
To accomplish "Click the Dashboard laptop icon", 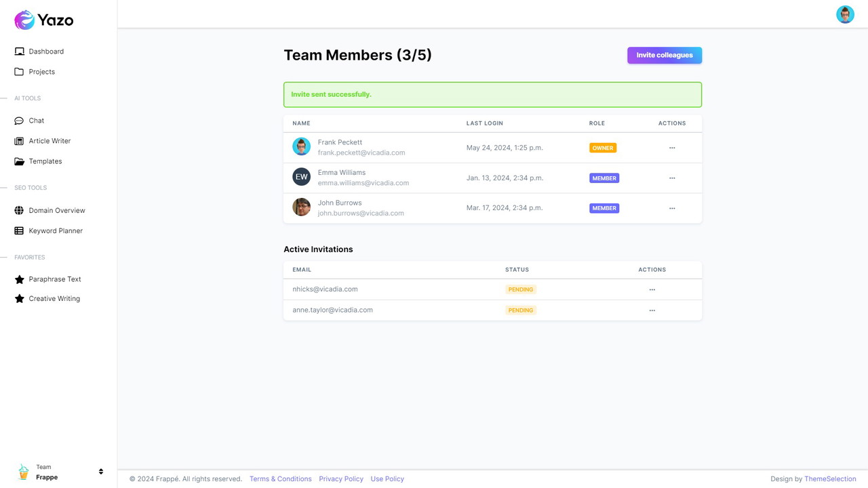I will 19,52.
